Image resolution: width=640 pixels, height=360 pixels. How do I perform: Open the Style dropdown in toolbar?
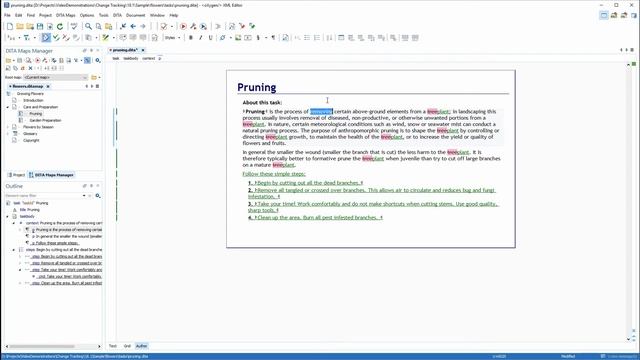tap(173, 38)
